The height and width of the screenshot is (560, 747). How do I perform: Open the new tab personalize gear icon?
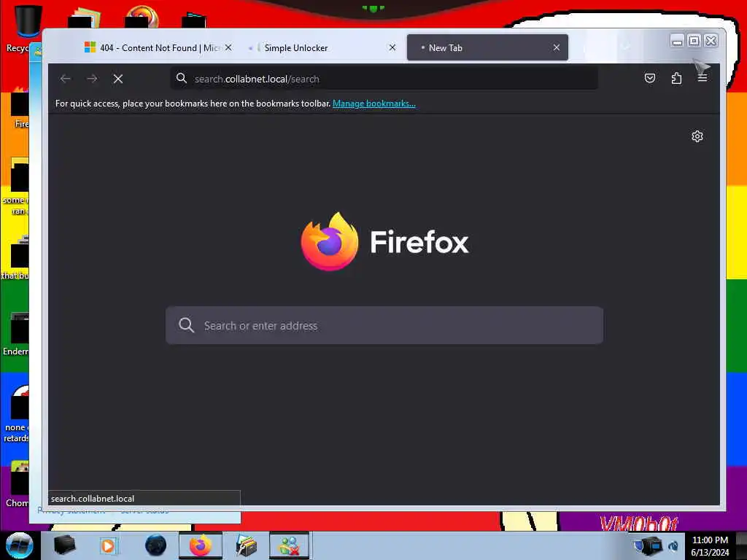[x=697, y=136]
